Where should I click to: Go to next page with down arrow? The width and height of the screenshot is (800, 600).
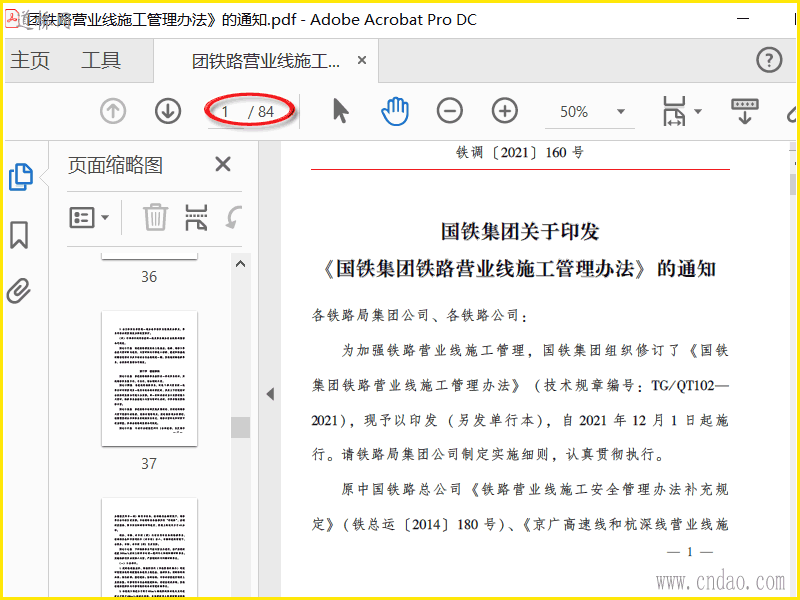click(x=168, y=111)
